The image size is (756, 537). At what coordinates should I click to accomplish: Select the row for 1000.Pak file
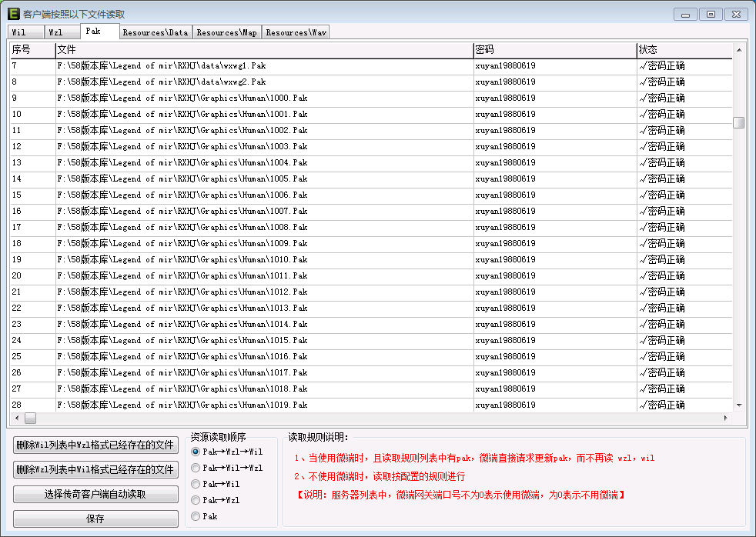[262, 98]
